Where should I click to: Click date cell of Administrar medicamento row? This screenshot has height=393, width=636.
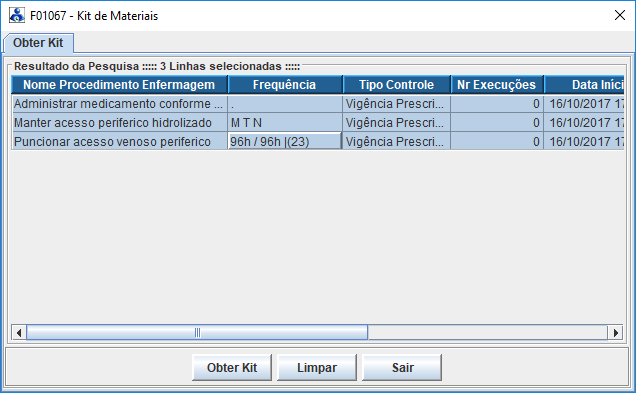pos(584,104)
